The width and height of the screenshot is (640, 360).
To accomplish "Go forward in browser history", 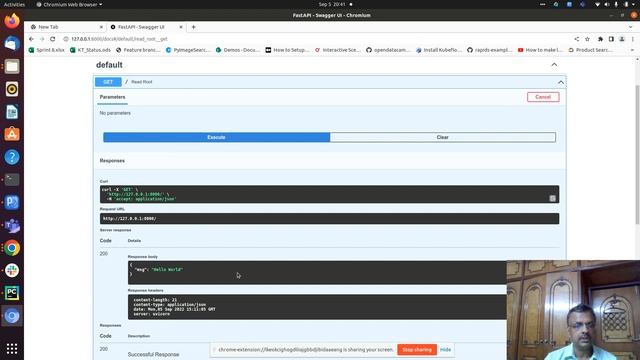I will 42,39.
